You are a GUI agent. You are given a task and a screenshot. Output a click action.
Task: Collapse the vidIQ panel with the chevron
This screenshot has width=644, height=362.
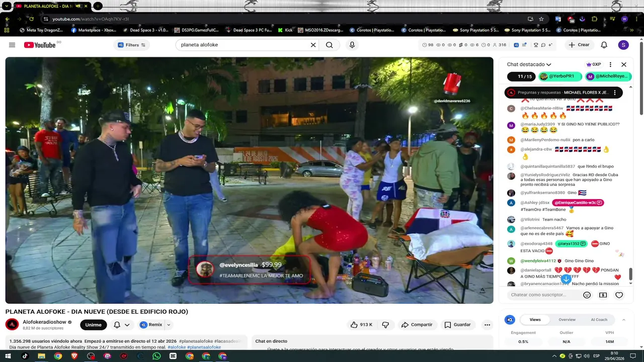pyautogui.click(x=624, y=320)
